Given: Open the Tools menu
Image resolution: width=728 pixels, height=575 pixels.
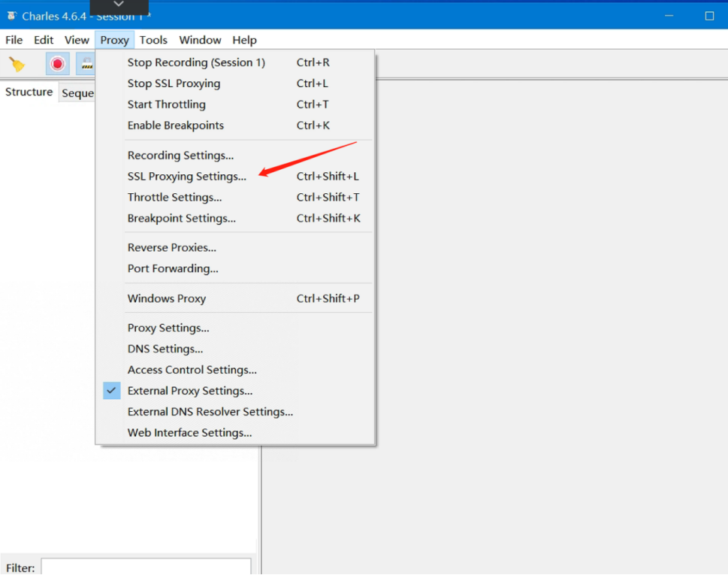Looking at the screenshot, I should point(153,40).
